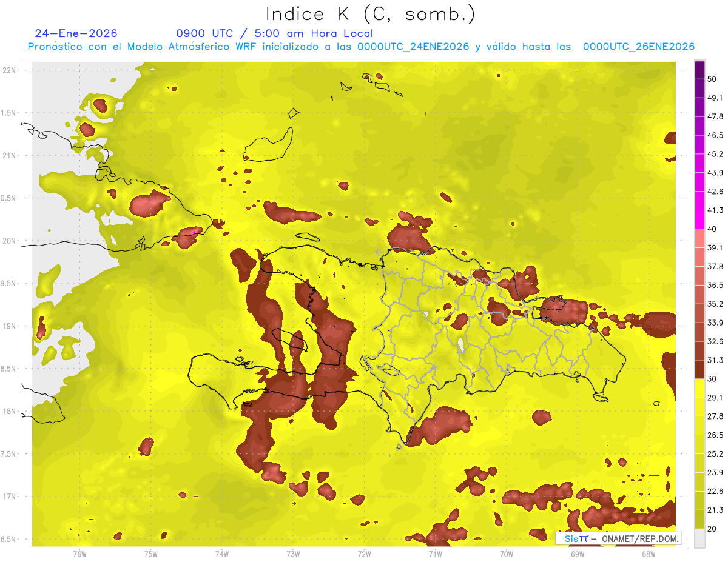Pick the dark brown swatch between 30 and 31.3
This screenshot has height=562, width=728.
(x=699, y=369)
